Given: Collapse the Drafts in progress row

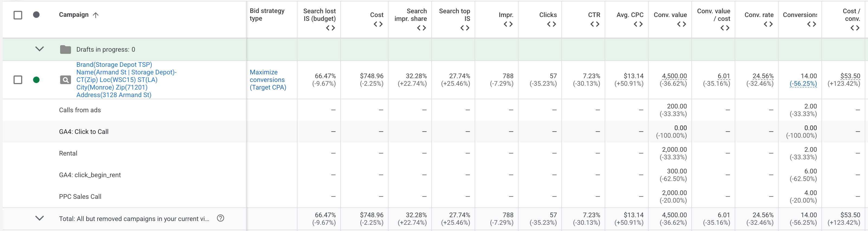Looking at the screenshot, I should (x=40, y=49).
